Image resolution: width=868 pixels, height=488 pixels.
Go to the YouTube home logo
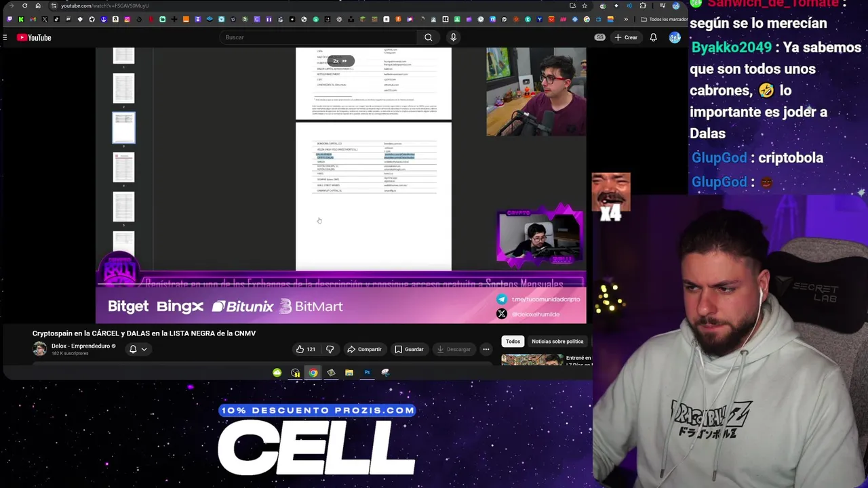(34, 37)
